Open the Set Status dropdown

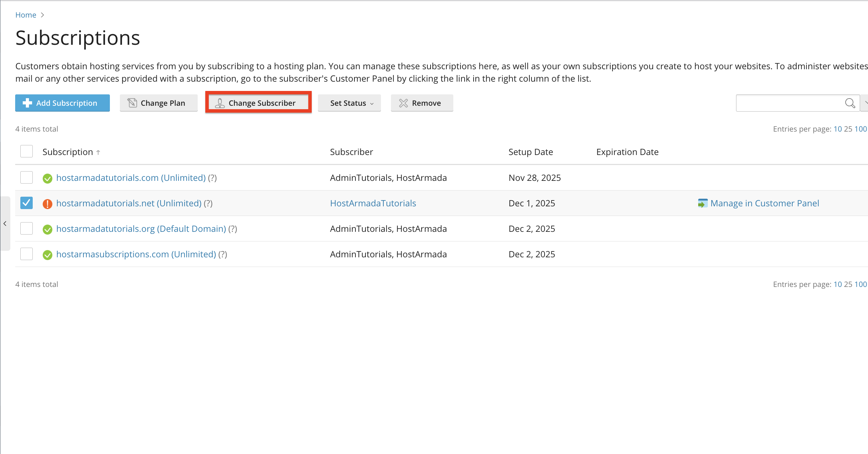coord(349,103)
